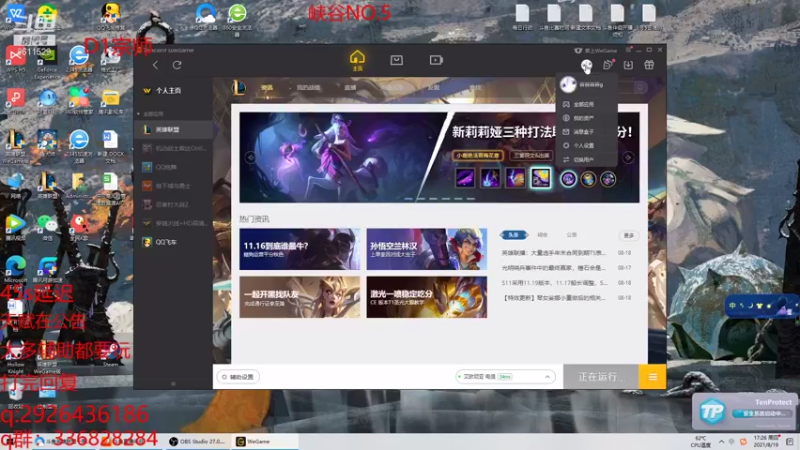This screenshot has width=800, height=450.
Task: Choose 我的资产 from avatar menu
Action: pyautogui.click(x=586, y=118)
